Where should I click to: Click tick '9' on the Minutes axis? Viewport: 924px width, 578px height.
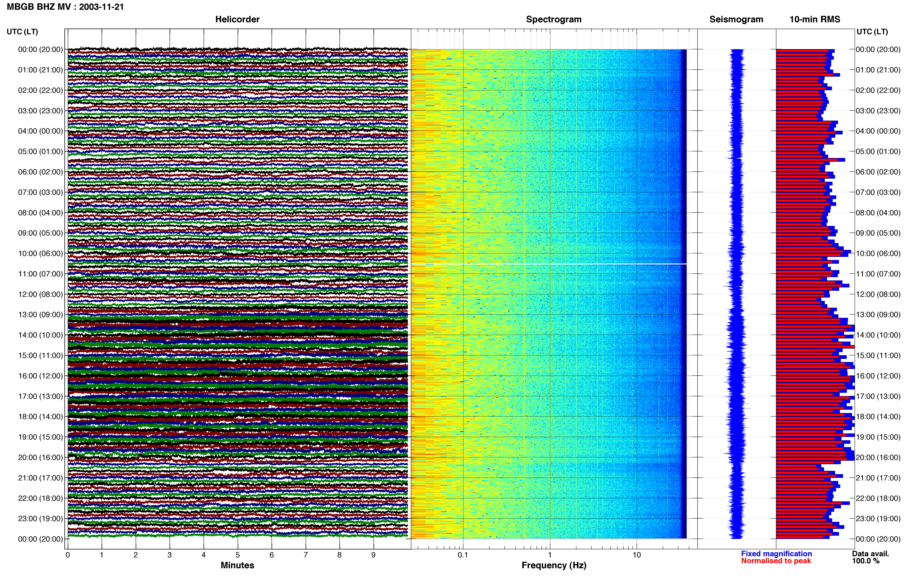point(373,555)
